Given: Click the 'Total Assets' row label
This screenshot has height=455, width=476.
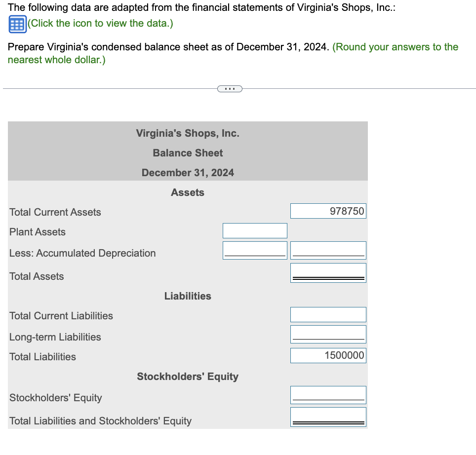Looking at the screenshot, I should (37, 276).
